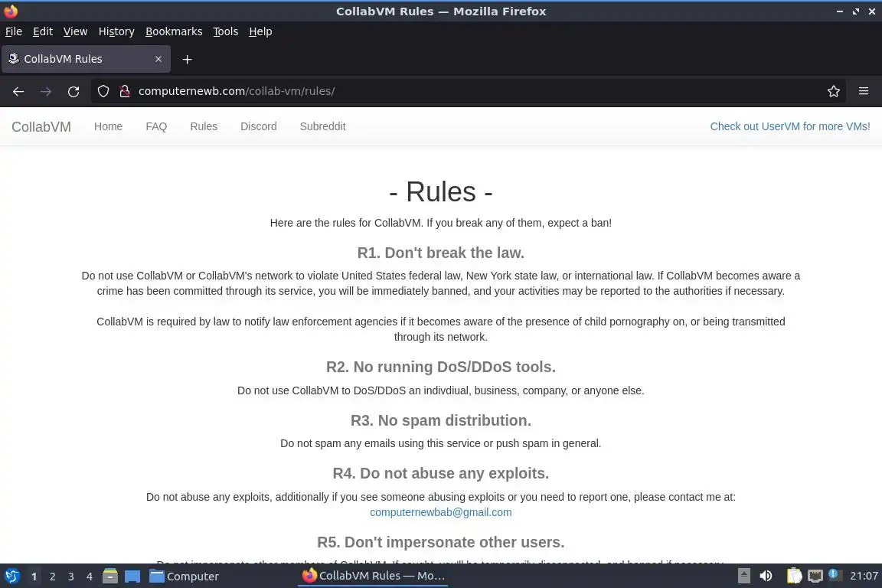This screenshot has height=588, width=882.
Task: Open the History menu
Action: point(116,31)
